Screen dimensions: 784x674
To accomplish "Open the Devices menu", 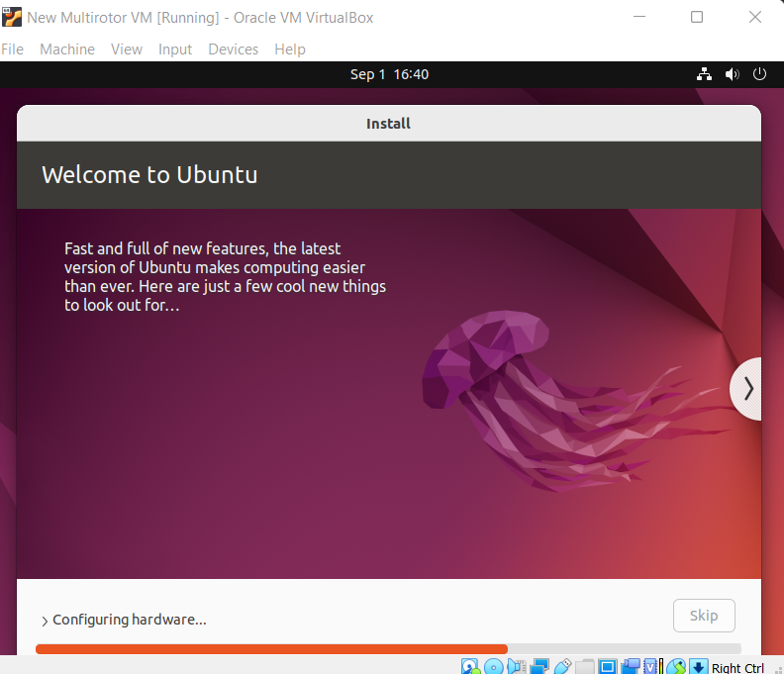I will [233, 49].
